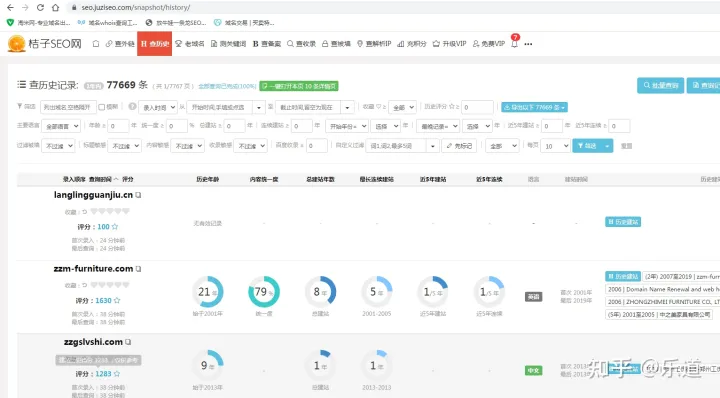Click the 批量查询 batch query button
This screenshot has height=398, width=720.
[x=660, y=85]
